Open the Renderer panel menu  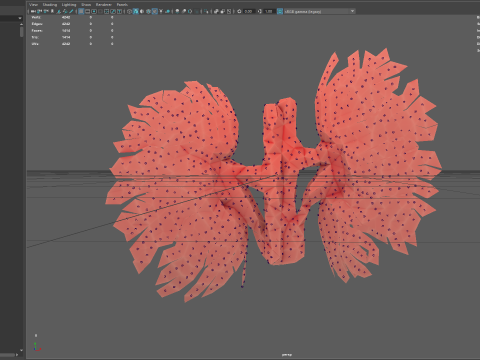(x=104, y=5)
